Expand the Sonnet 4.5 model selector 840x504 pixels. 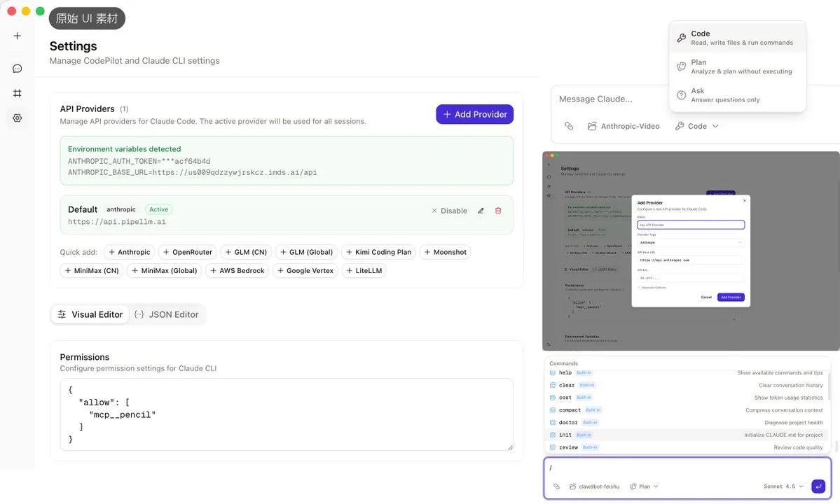pyautogui.click(x=783, y=486)
